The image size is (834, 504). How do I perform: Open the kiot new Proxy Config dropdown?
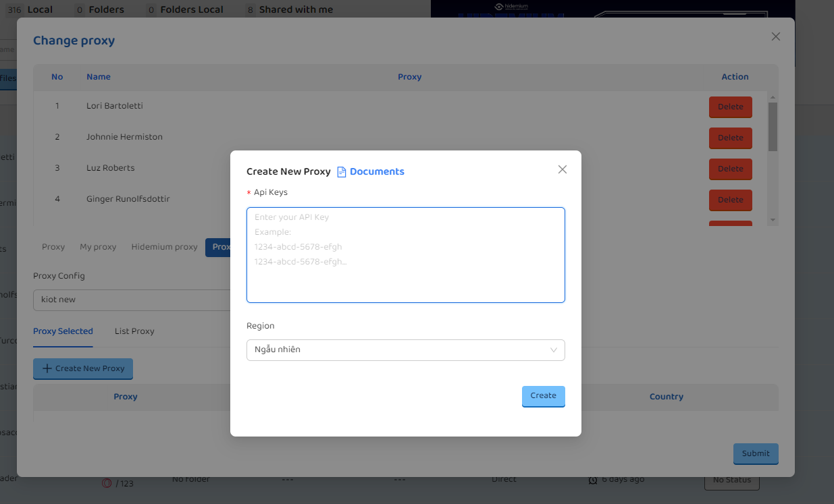132,300
